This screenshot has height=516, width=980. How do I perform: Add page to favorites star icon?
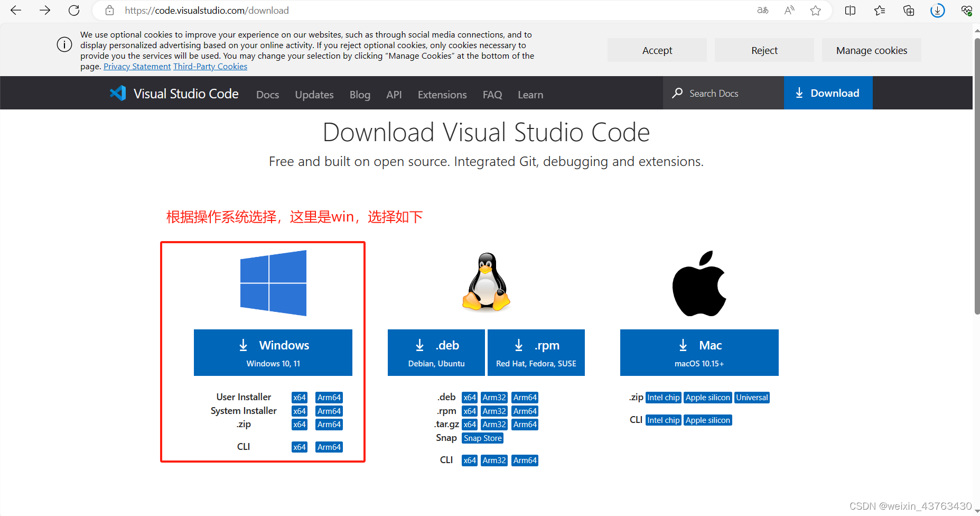816,10
